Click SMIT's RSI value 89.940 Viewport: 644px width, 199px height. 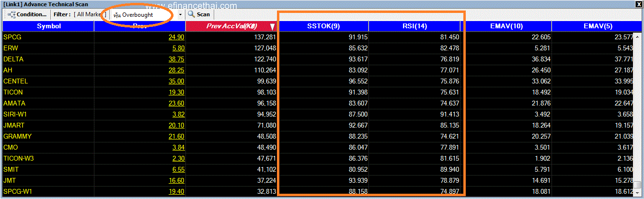click(449, 169)
